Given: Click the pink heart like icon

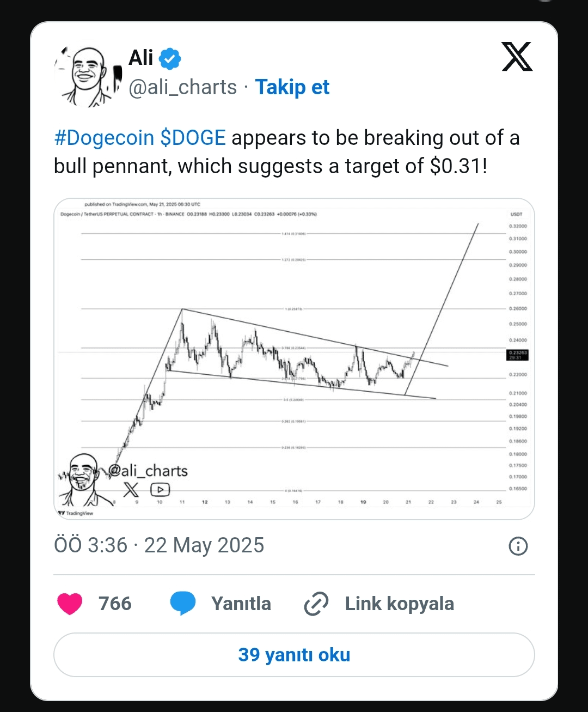Looking at the screenshot, I should point(70,604).
